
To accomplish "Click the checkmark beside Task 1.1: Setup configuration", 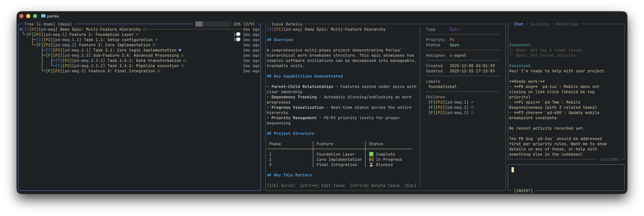I will 156,40.
